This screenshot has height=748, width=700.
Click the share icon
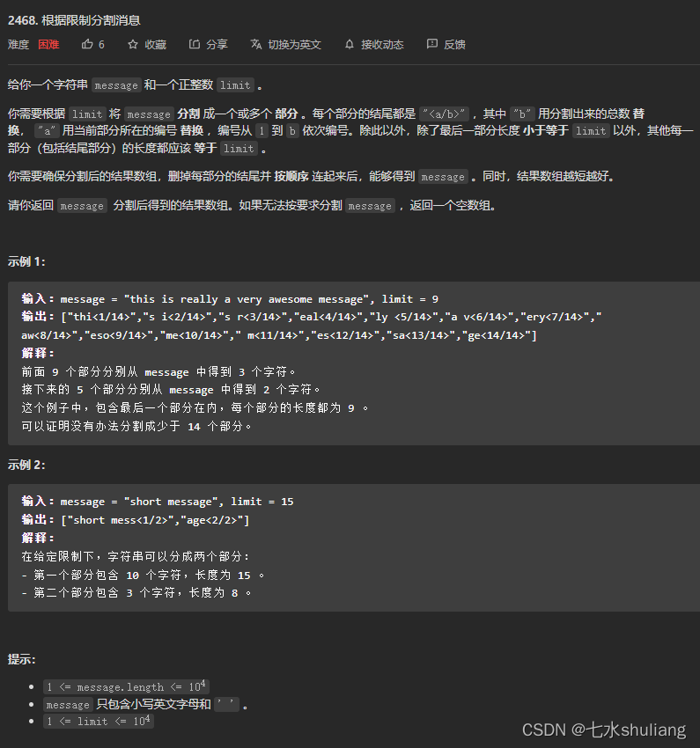click(x=195, y=44)
